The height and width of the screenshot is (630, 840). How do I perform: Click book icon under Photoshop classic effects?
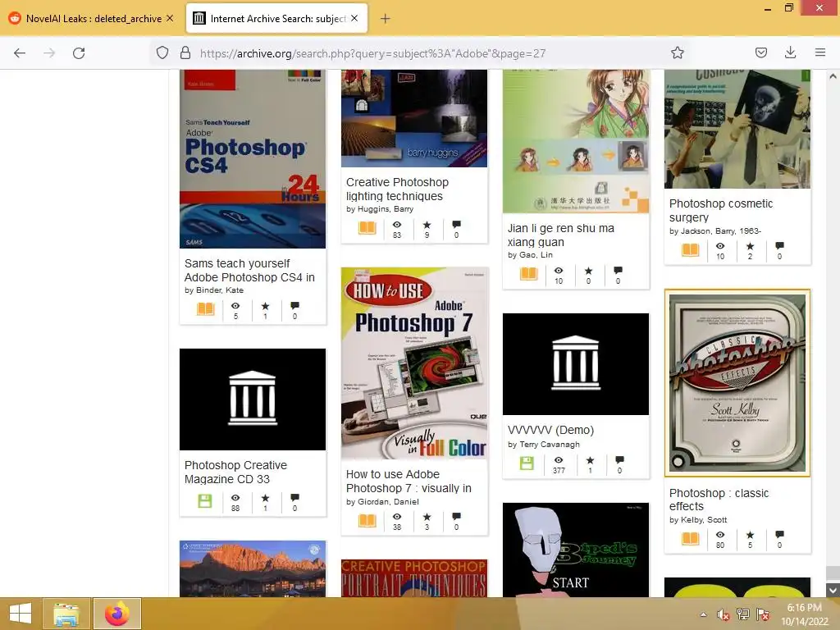point(691,538)
